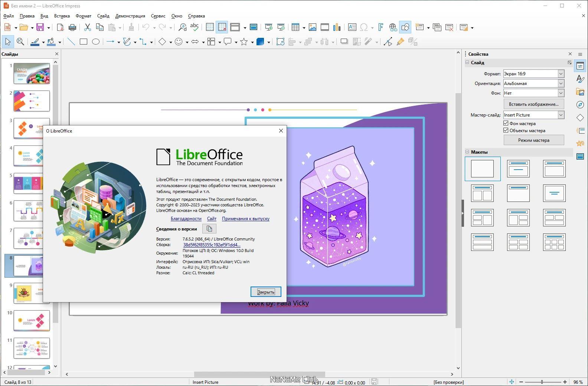
Task: Open the Примечания к выпуску link
Action: (246, 219)
